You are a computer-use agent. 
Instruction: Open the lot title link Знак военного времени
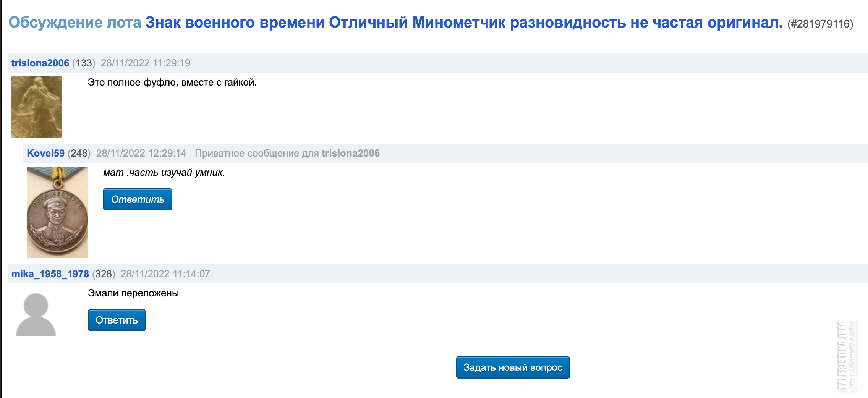(464, 23)
